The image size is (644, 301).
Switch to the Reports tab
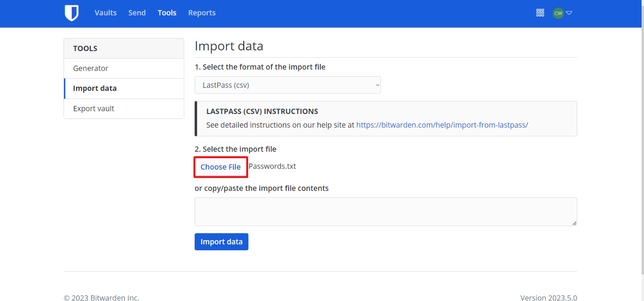(x=202, y=13)
